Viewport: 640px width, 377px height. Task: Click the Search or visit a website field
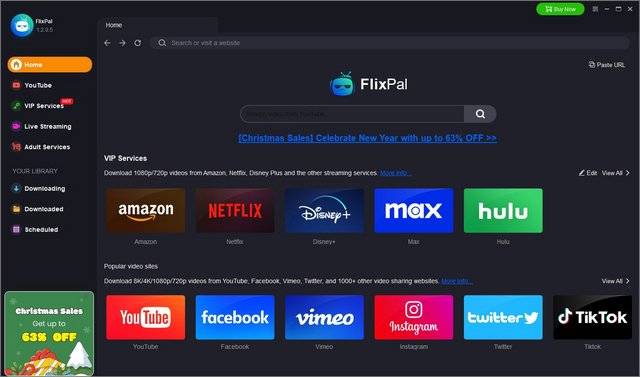pyautogui.click(x=390, y=43)
